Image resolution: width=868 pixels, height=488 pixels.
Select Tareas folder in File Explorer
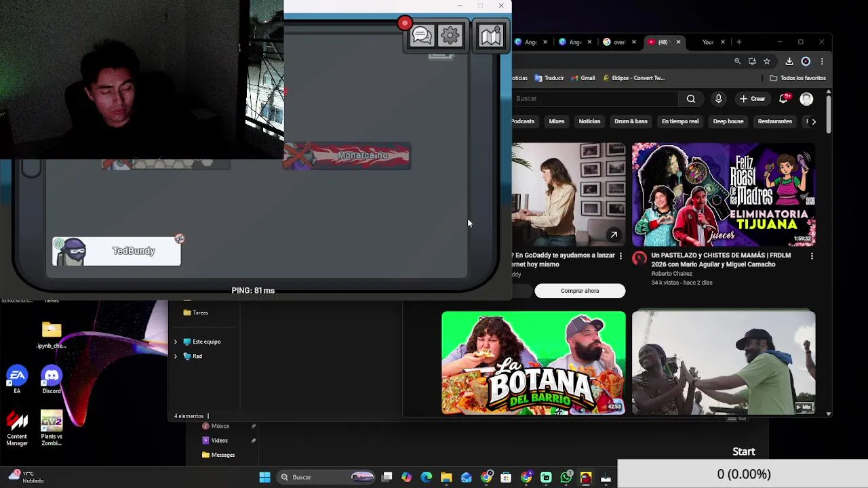point(196,312)
